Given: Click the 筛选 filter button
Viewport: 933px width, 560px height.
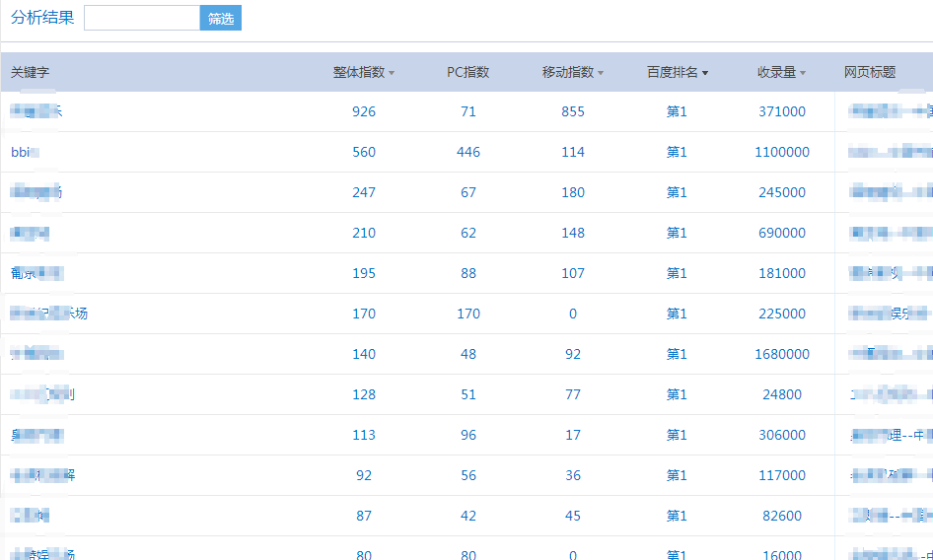Looking at the screenshot, I should (221, 18).
